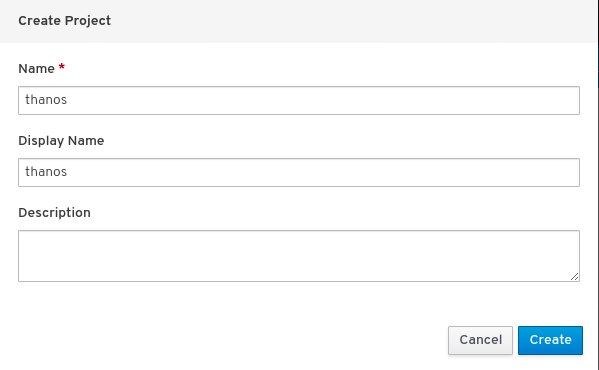Click inside the empty Description text area
Screen dimensions: 599x370
pos(299,256)
